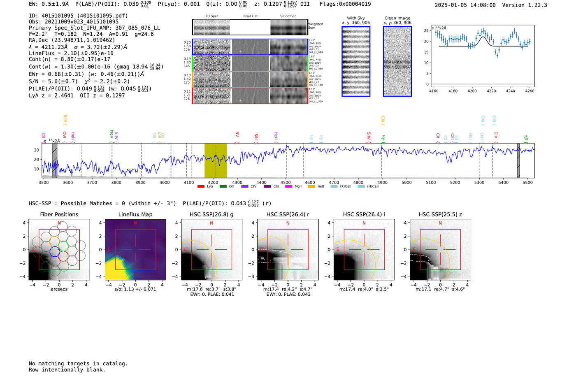Click the s/b: 1.13 +/- 0.071 caption

pos(135,289)
